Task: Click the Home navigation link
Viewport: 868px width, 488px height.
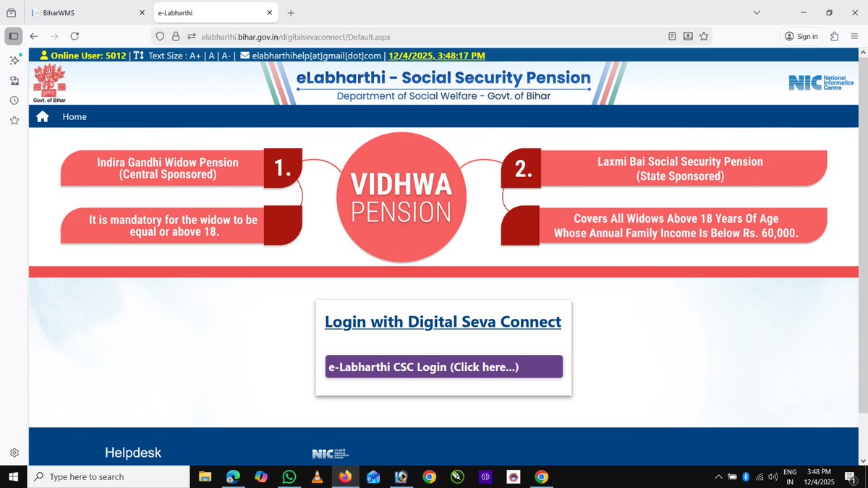Action: (x=75, y=116)
